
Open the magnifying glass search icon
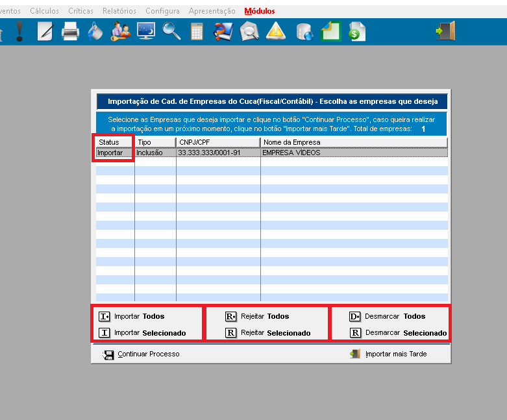171,31
